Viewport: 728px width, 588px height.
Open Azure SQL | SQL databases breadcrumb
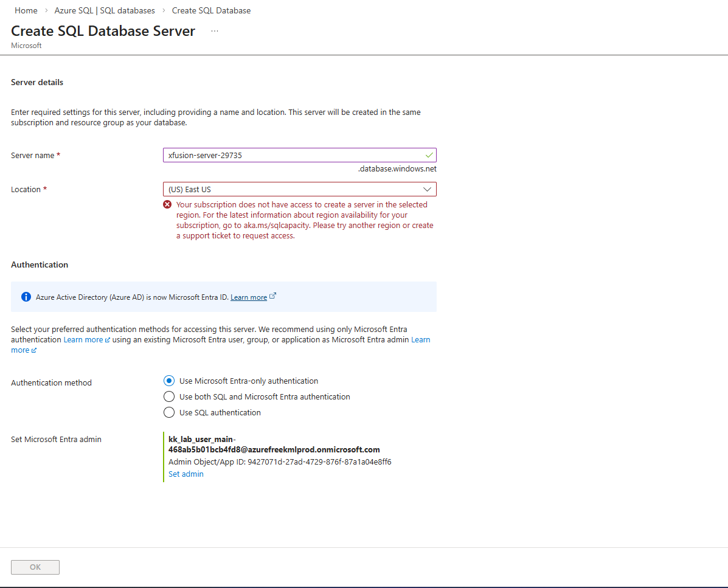[x=105, y=10]
